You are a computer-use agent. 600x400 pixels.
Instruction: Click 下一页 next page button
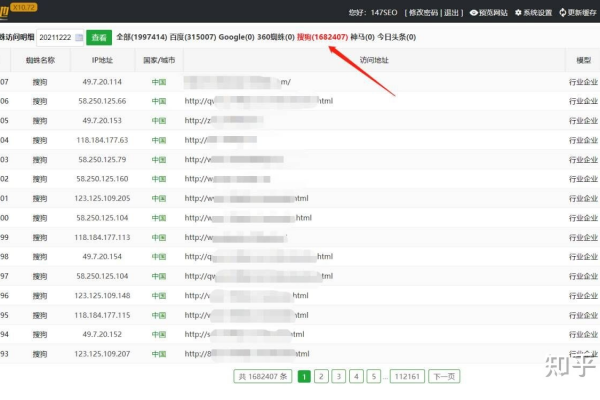tap(443, 377)
